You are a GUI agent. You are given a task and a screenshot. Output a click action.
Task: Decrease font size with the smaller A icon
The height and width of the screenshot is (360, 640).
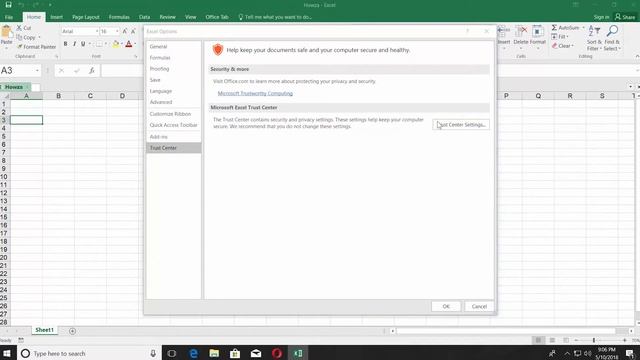(x=133, y=31)
